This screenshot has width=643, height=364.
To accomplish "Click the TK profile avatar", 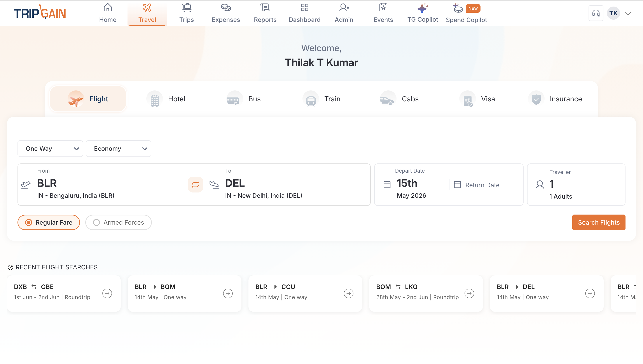I will (x=613, y=13).
